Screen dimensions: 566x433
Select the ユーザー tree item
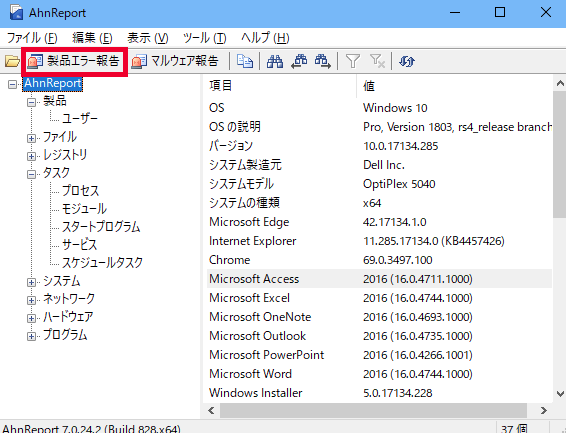click(x=80, y=119)
